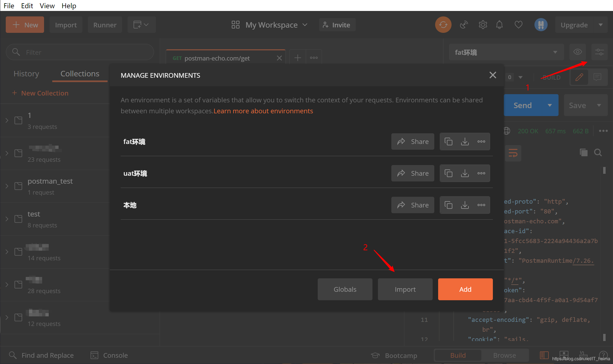The height and width of the screenshot is (364, 613).
Task: Click the Add environment button
Action: tap(465, 289)
